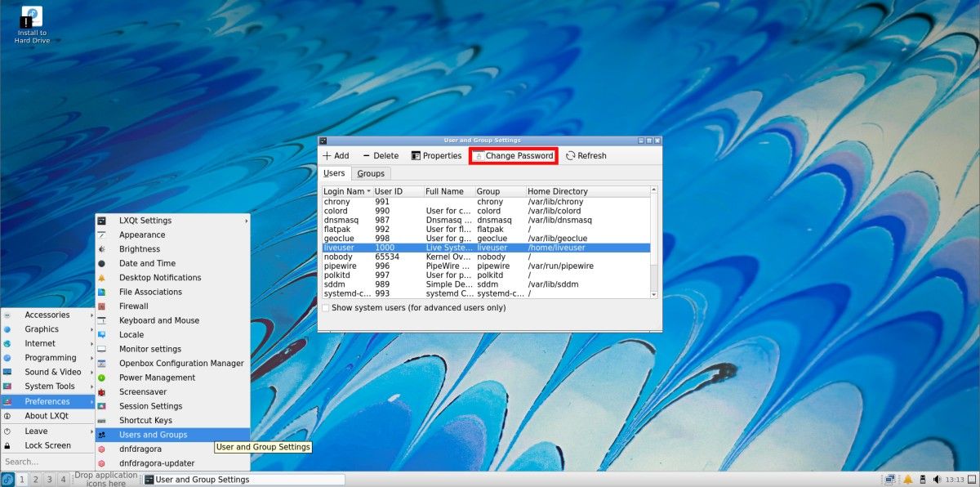Open Firewall from the Preferences menu
Image resolution: width=980 pixels, height=487 pixels.
(x=137, y=306)
